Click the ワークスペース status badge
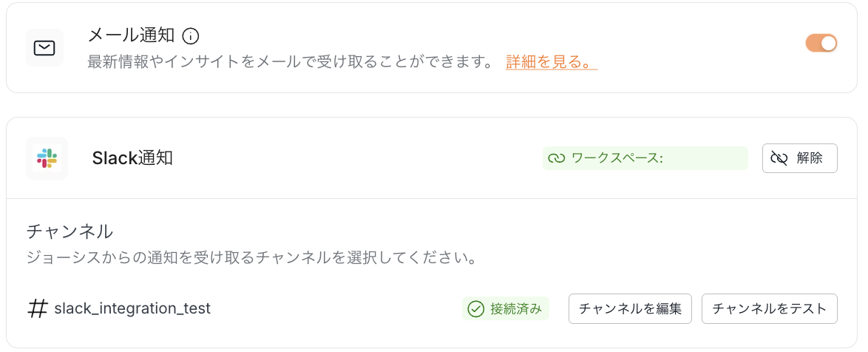This screenshot has height=352, width=868. click(645, 158)
